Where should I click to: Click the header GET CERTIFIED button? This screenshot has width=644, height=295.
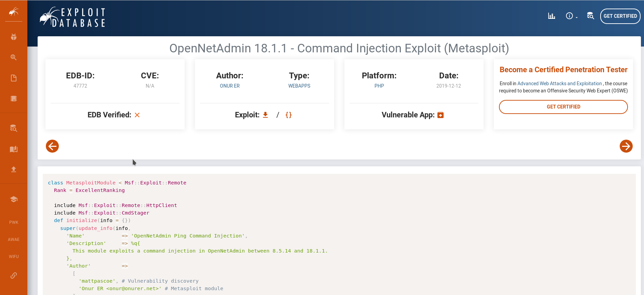pyautogui.click(x=620, y=16)
